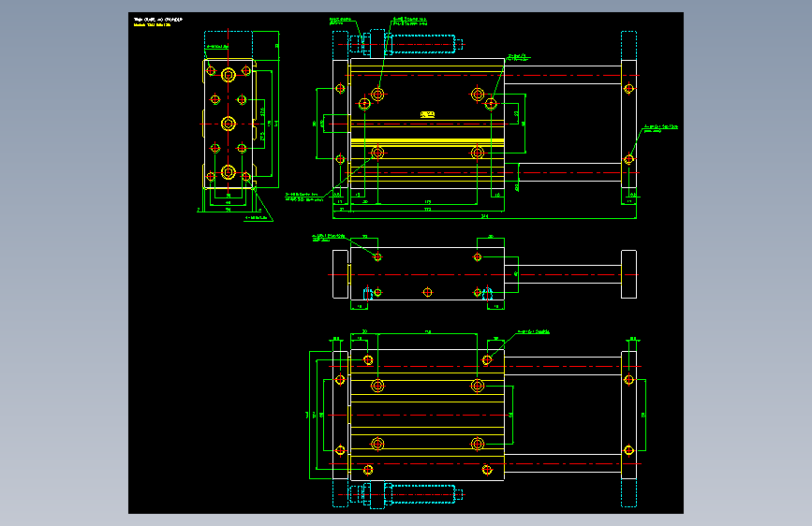Select the top large bolt circle in end view
Viewport: 812px width, 526px height.
coord(229,75)
